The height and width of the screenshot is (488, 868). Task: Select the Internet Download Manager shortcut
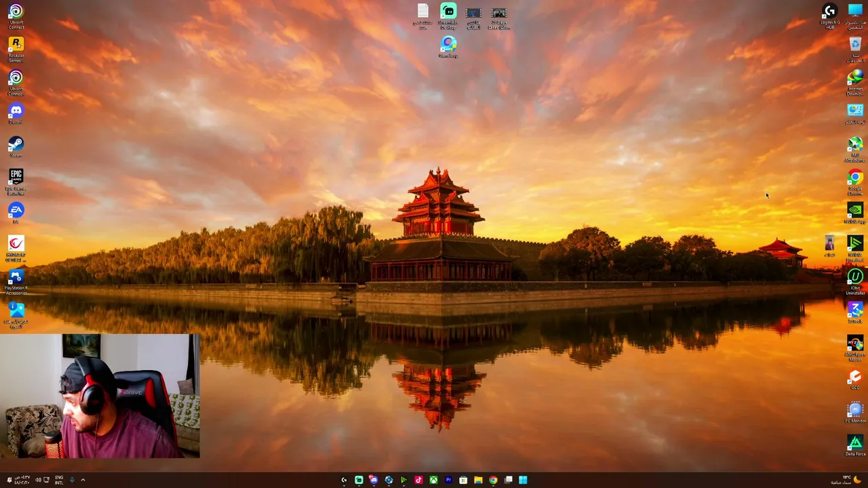coord(855,83)
